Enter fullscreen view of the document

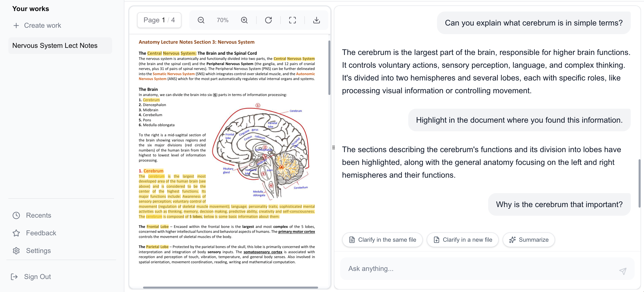(x=292, y=20)
